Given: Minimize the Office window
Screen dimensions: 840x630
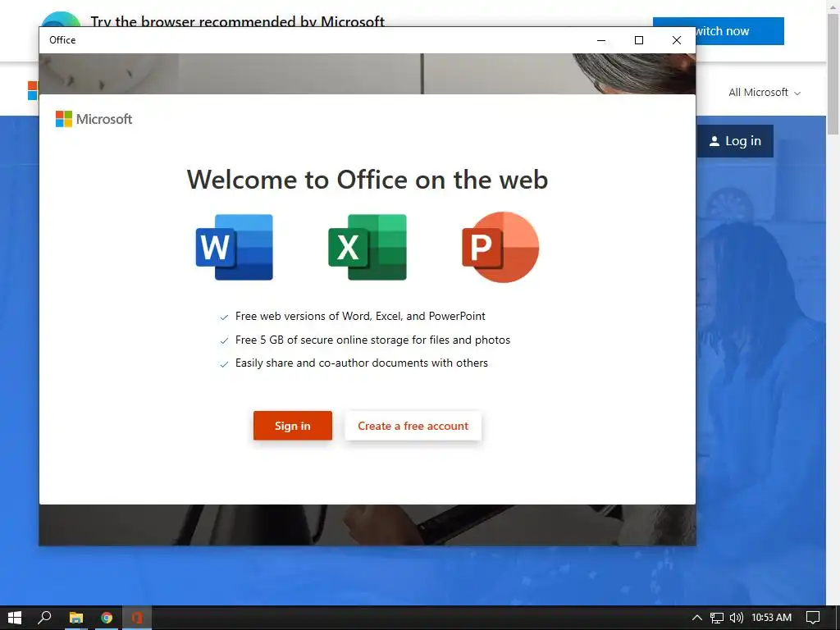Looking at the screenshot, I should 601,40.
